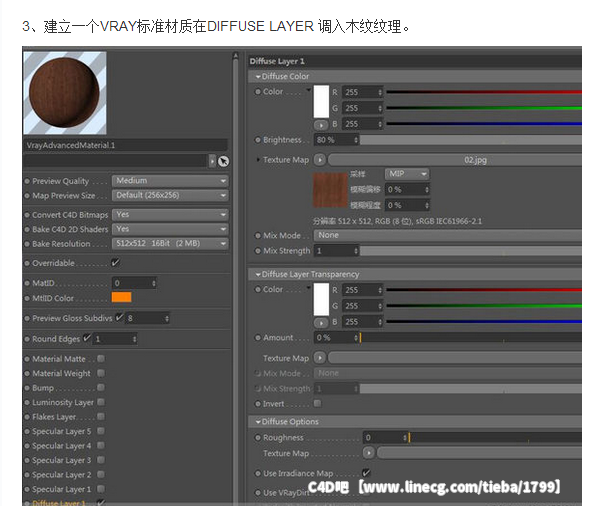
Task: Click the Brightness slider bar
Action: tap(471, 140)
